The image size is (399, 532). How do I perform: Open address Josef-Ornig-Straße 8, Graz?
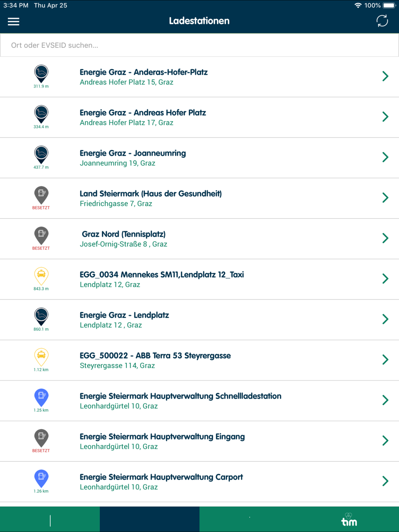pyautogui.click(x=123, y=244)
